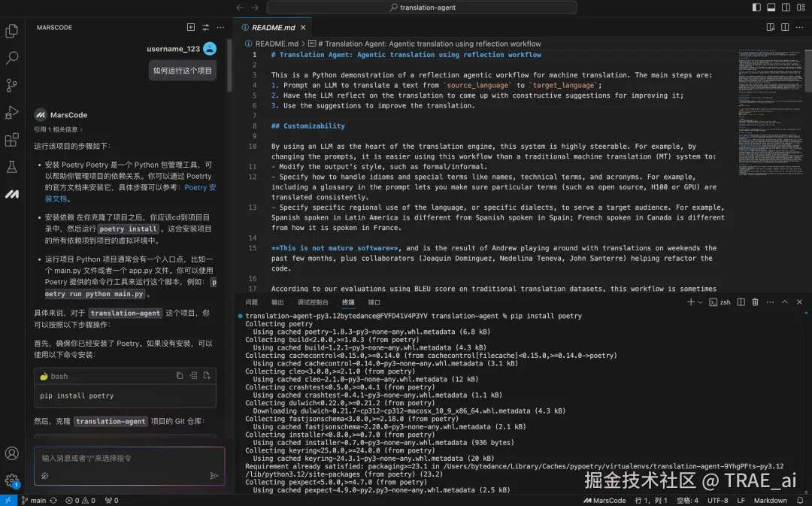Open notifications bell in status bar

800,500
